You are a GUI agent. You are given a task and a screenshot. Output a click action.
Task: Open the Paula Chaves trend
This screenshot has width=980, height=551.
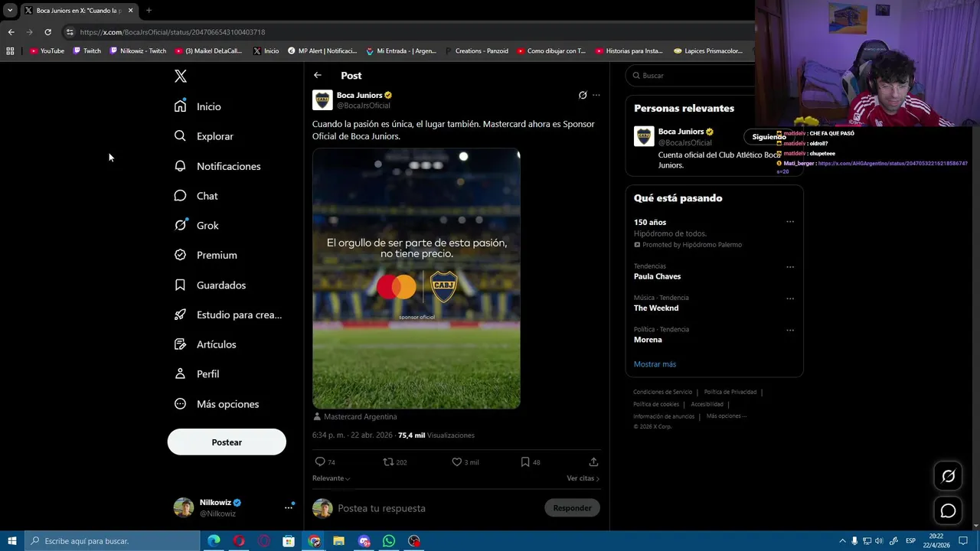tap(657, 276)
